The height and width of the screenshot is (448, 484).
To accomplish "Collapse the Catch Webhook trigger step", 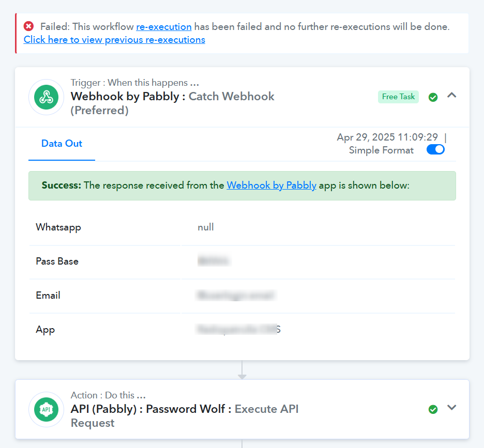I will pyautogui.click(x=451, y=96).
